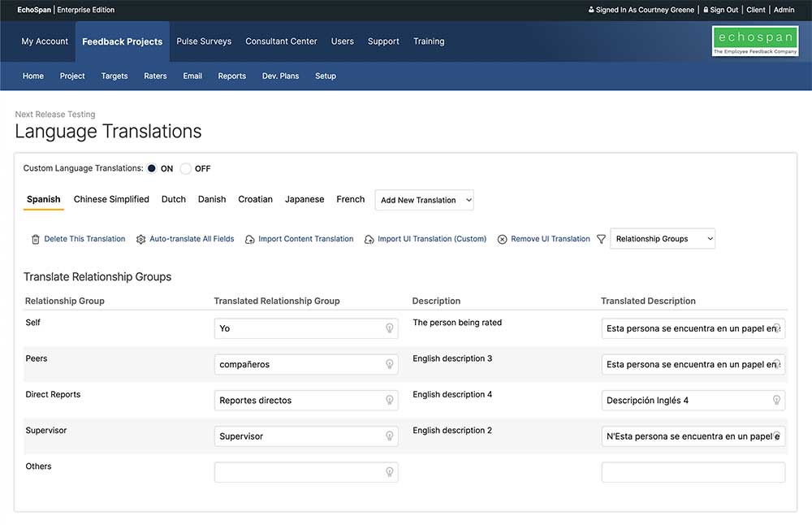This screenshot has height=525, width=812.
Task: Click the trash icon for Delete This Translation
Action: click(x=36, y=239)
